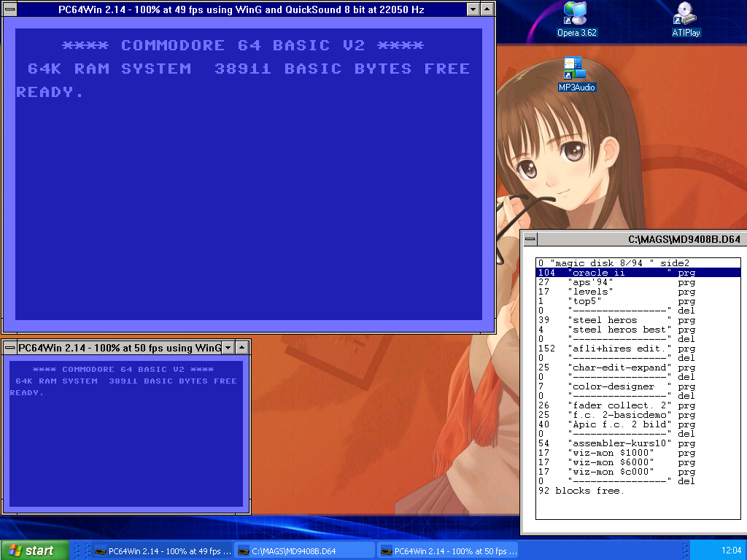This screenshot has height=560, width=747.
Task: Open the system menu of the 50 fps PC64Win window
Action: click(9, 348)
